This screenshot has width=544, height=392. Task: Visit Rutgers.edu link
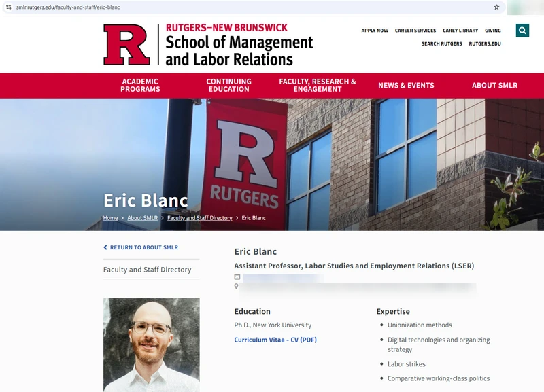[x=485, y=43]
